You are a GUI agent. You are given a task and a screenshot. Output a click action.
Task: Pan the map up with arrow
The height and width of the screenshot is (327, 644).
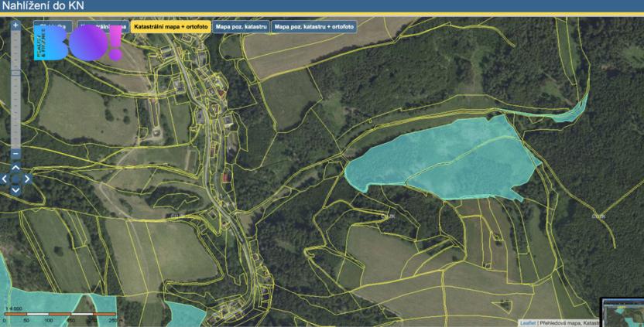[15, 167]
